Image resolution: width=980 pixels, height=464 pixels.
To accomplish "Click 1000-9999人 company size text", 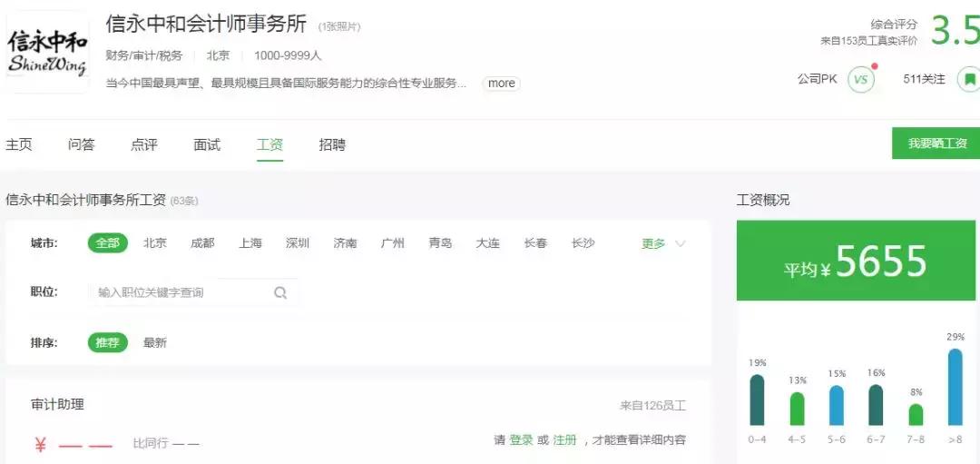I will [x=288, y=55].
